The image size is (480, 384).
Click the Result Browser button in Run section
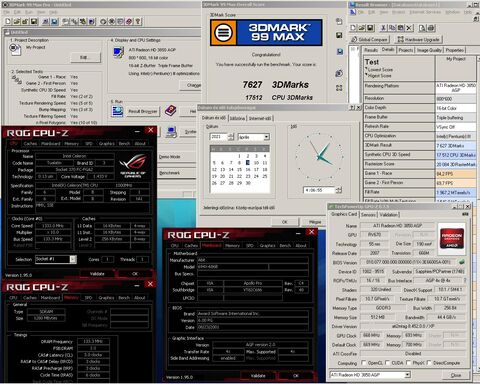(143, 111)
